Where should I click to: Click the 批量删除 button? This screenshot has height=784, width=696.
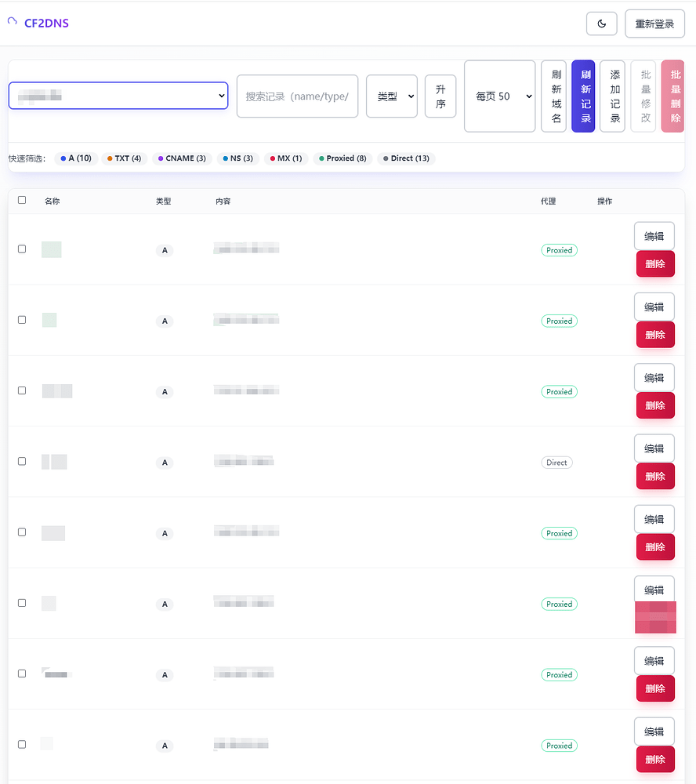[672, 96]
